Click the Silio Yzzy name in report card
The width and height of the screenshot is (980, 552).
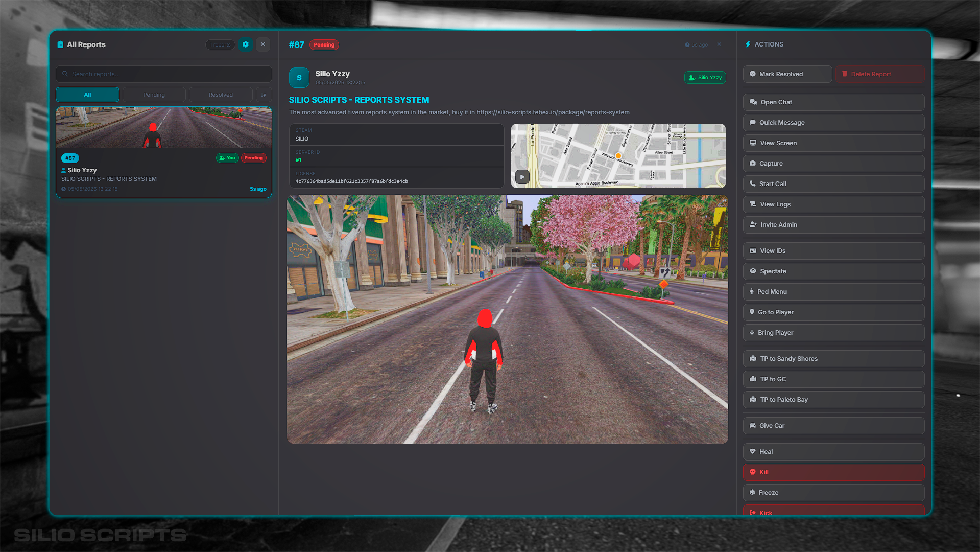tap(82, 170)
